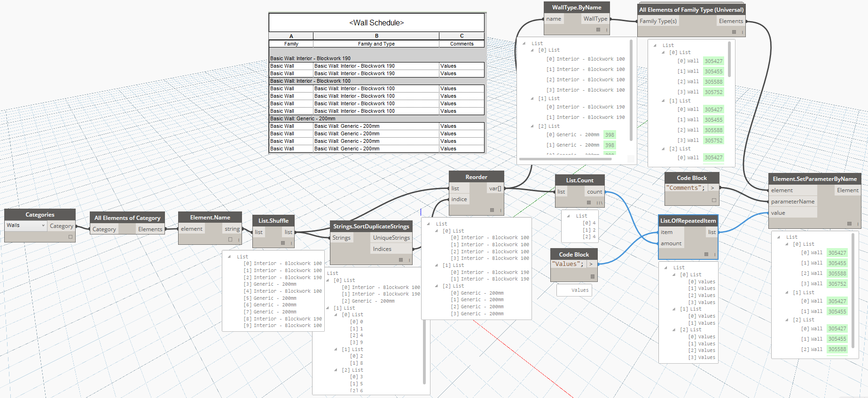Click preview pin square on WallType.ByName node
This screenshot has width=868, height=398.
coord(598,30)
